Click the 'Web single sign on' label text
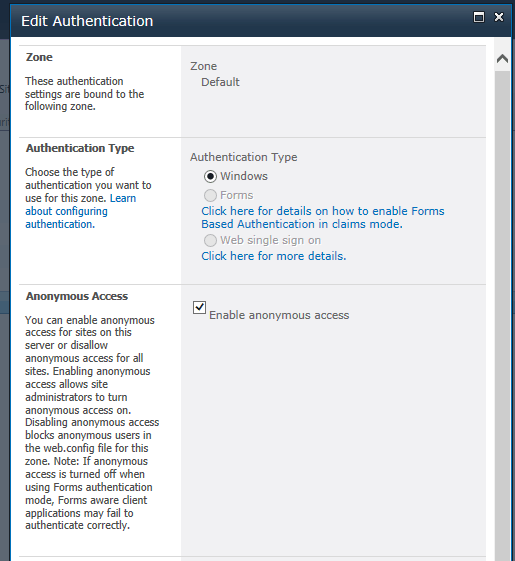515x561 pixels. (271, 240)
